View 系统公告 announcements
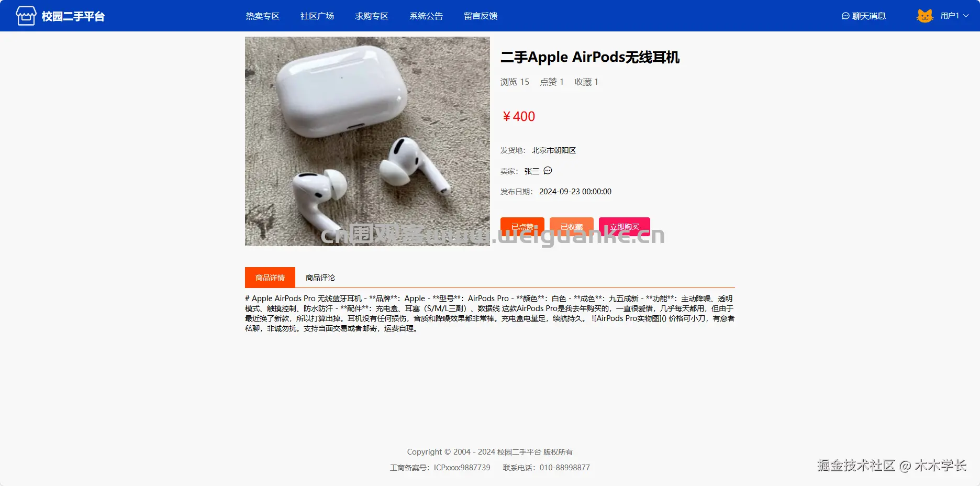Screen dimensions: 980x486 pyautogui.click(x=426, y=16)
